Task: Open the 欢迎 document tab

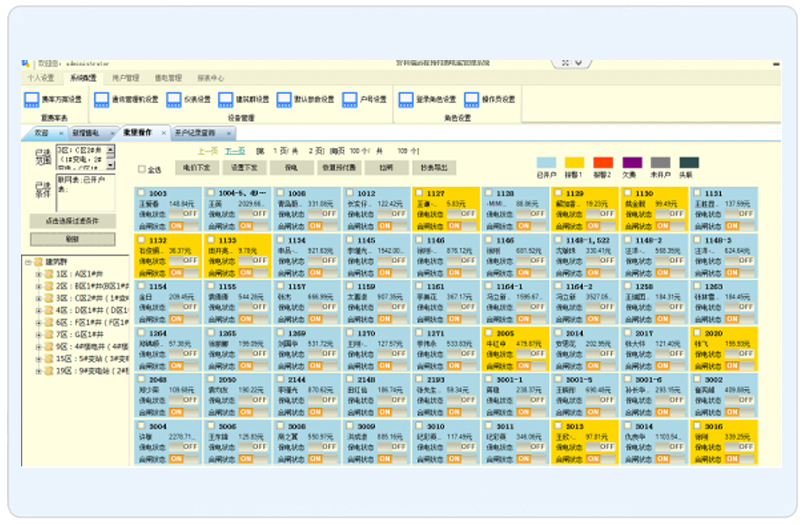Action: pyautogui.click(x=42, y=132)
